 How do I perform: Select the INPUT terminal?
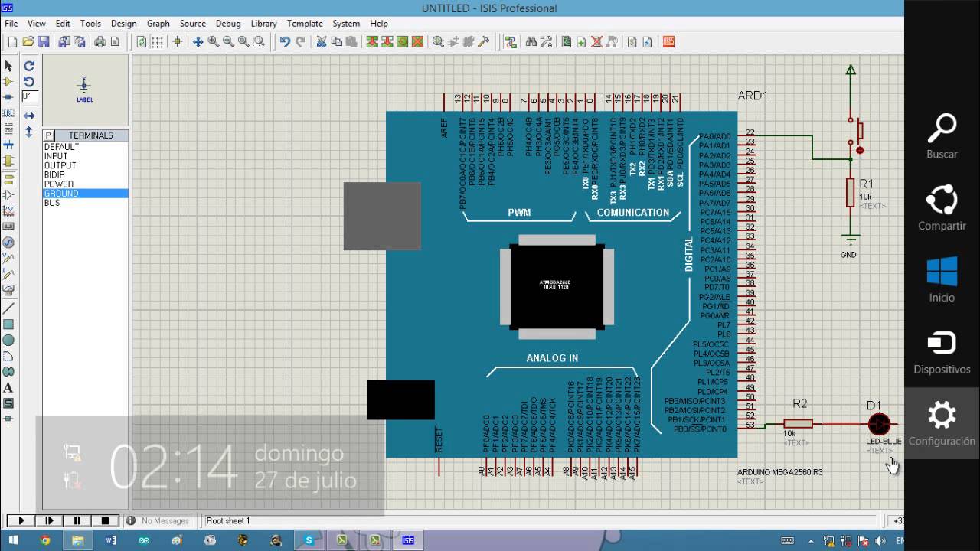[x=86, y=156]
